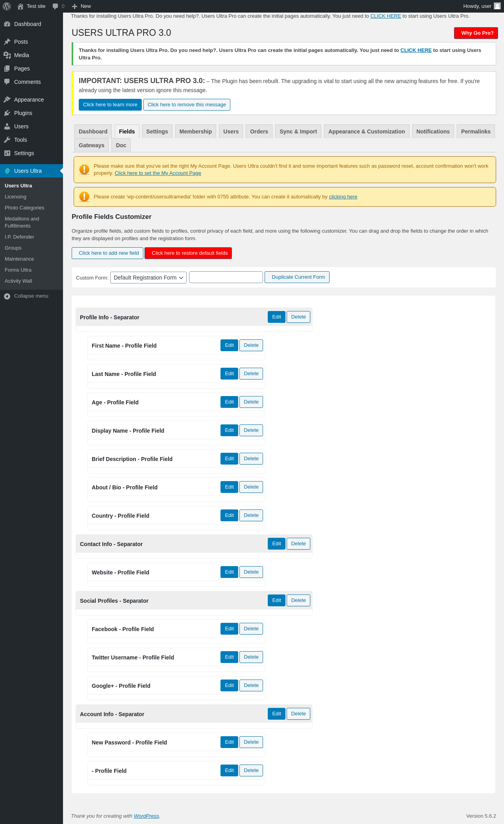Switch to the Membership tab
The image size is (504, 824).
(x=196, y=131)
